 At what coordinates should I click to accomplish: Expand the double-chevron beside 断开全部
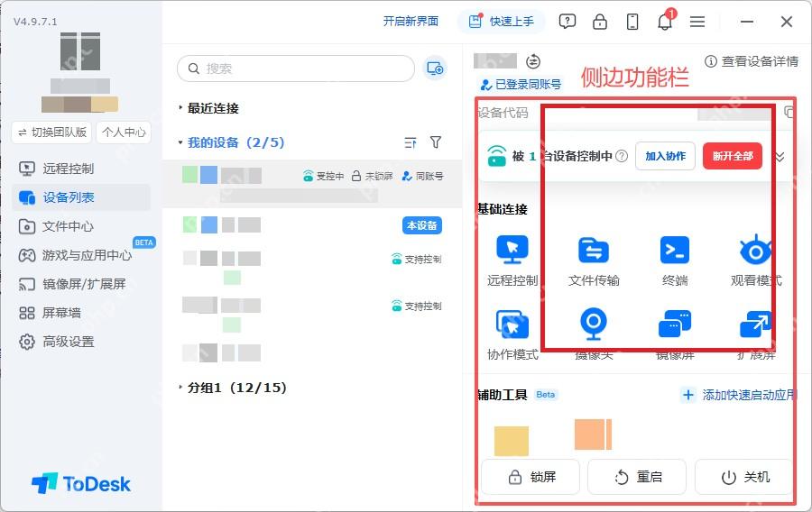[x=780, y=157]
